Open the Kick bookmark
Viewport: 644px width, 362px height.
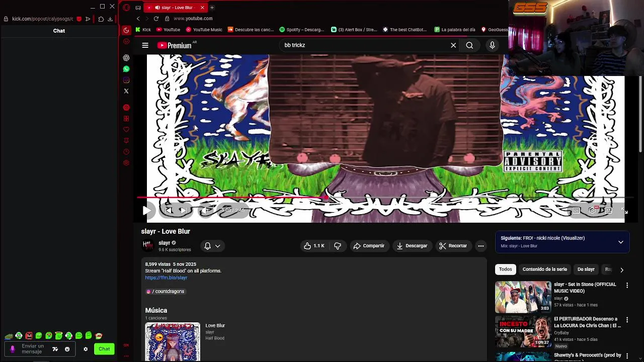tap(143, 30)
